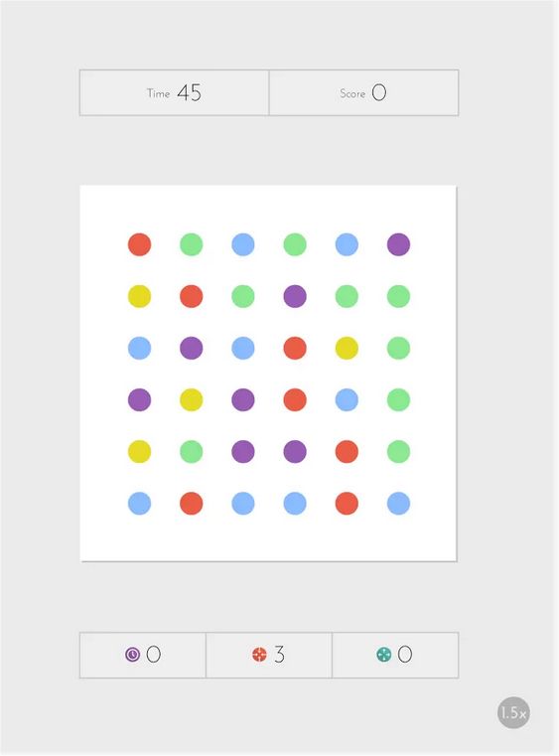Image resolution: width=559 pixels, height=756 pixels.
Task: Click the gray 1.5x speed button
Action: pos(513,712)
